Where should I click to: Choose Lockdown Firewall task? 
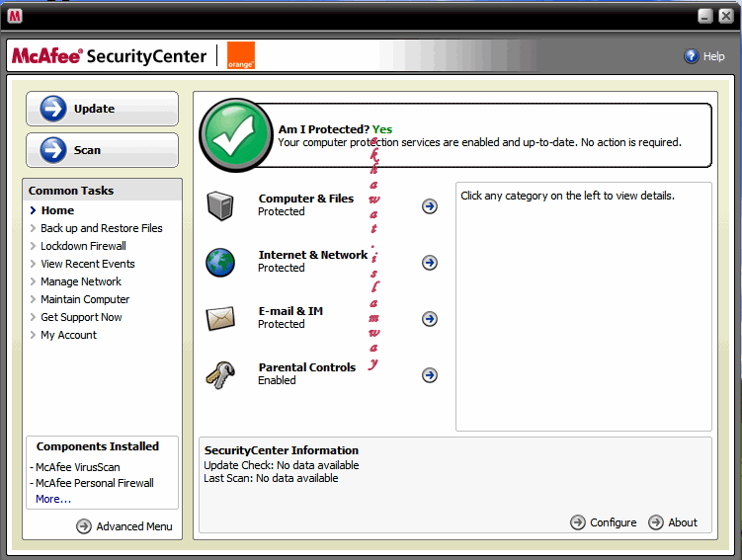point(83,246)
